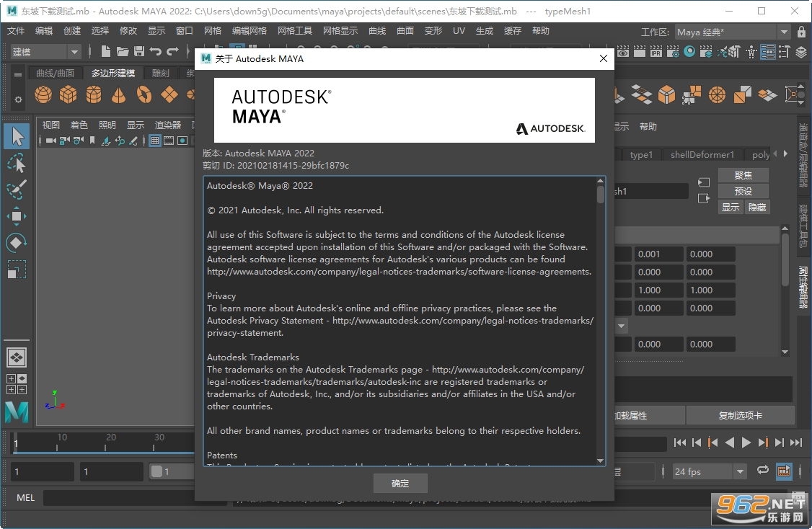Viewport: 812px width, 529px height.
Task: Pick the Move tool in toolbox
Action: click(x=17, y=215)
